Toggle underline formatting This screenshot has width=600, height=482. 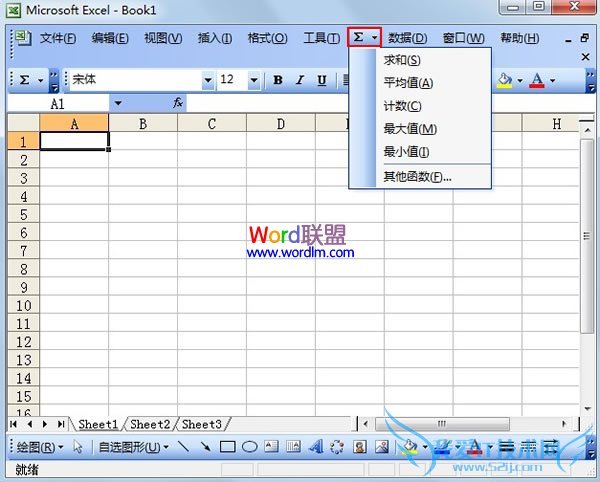(322, 80)
